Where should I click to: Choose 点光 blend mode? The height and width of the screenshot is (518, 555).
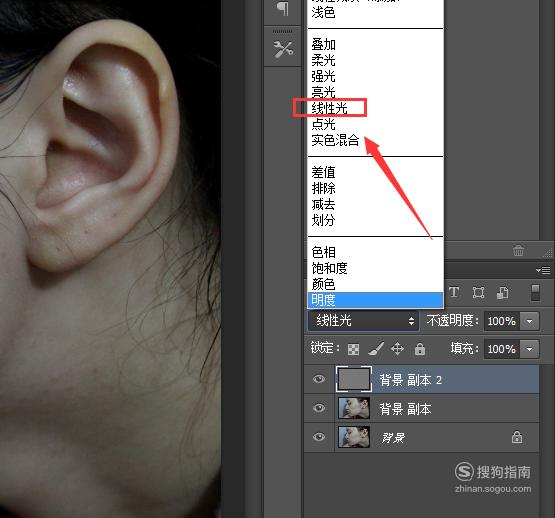click(375, 124)
